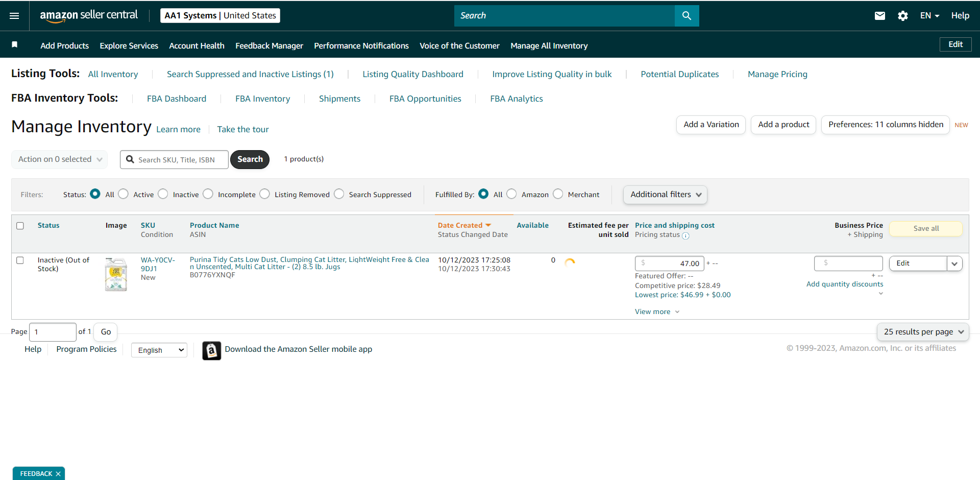Open the hamburger main menu

14,16
